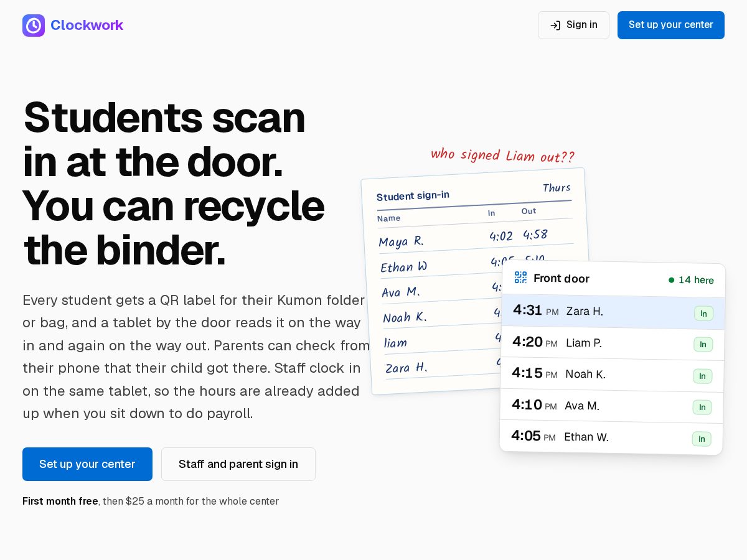Click the In badge on Zara H. row
The height and width of the screenshot is (560, 747).
[703, 314]
